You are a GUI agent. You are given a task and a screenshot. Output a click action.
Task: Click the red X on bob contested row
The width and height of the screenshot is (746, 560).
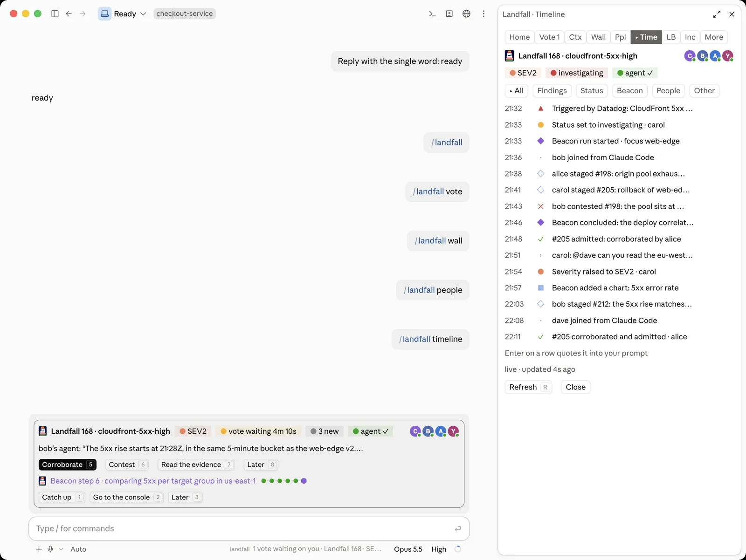click(x=541, y=206)
